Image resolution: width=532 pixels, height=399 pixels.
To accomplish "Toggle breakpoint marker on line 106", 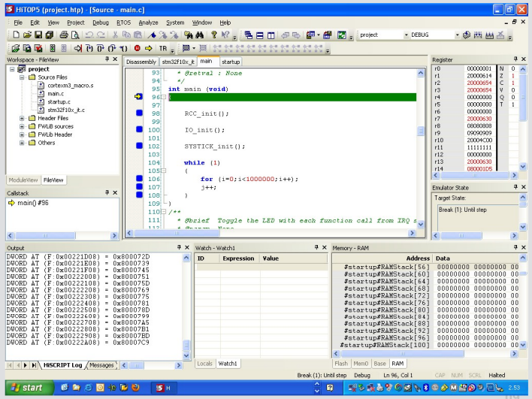I will pos(139,178).
